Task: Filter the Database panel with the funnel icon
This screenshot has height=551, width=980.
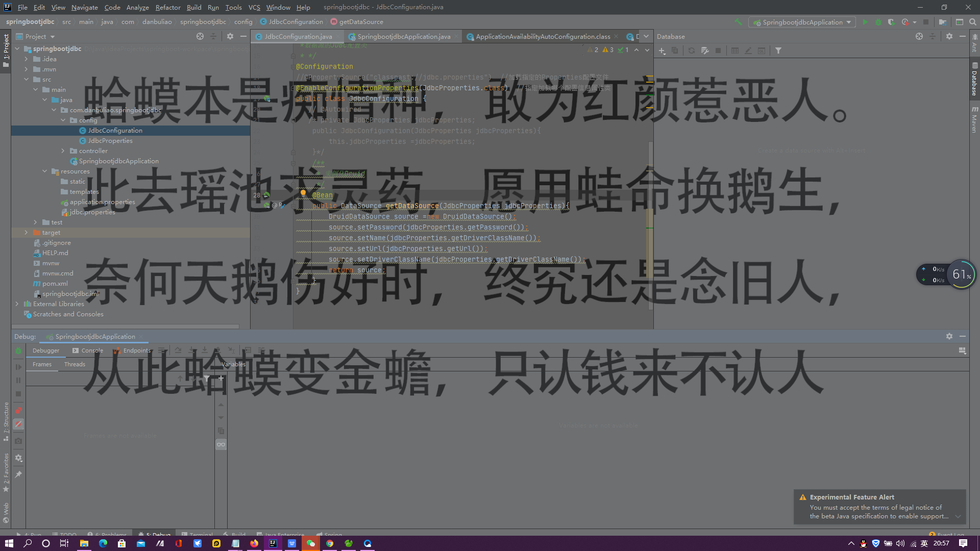Action: pyautogui.click(x=778, y=51)
